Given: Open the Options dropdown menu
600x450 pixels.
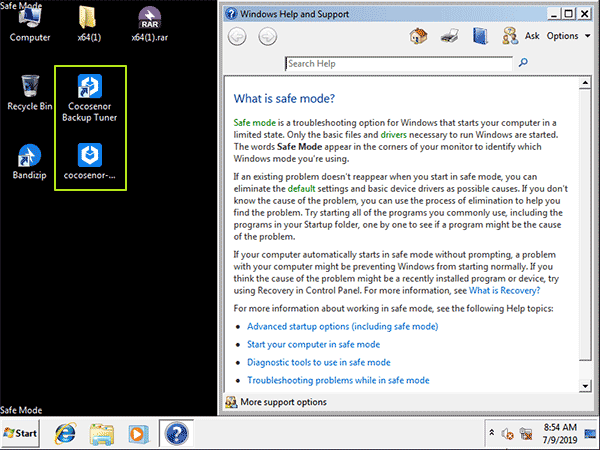Looking at the screenshot, I should click(x=568, y=36).
